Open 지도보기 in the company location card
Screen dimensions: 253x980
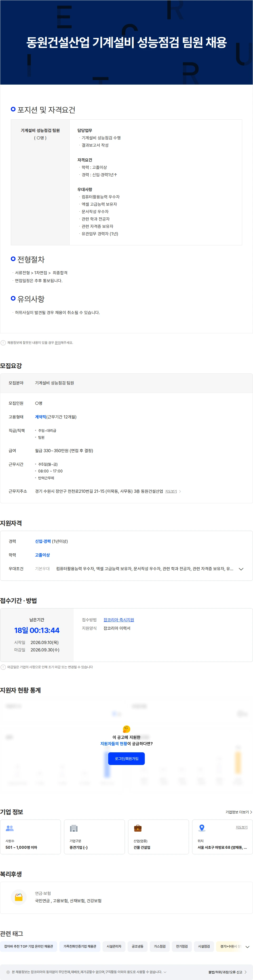pos(242,827)
